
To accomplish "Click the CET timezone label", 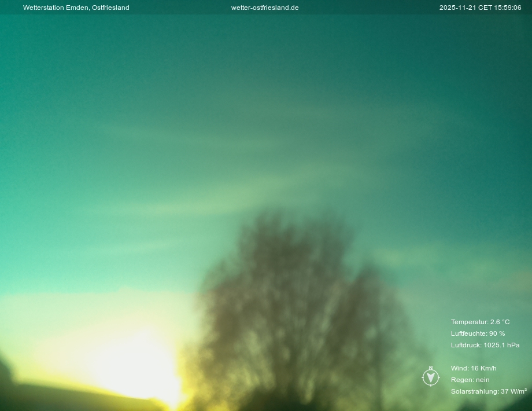I will coord(484,8).
